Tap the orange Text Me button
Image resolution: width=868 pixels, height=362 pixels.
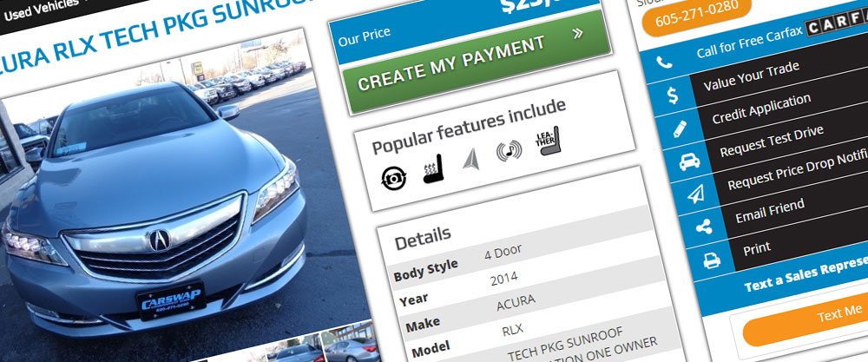(x=806, y=323)
